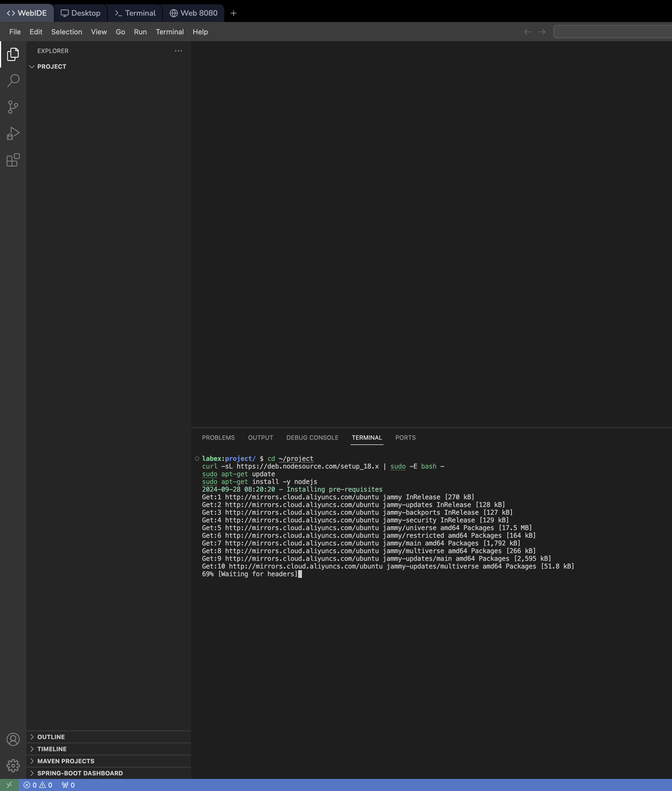Switch to the DEBUG CONSOLE tab
Viewport: 672px width, 791px height.
pos(312,438)
